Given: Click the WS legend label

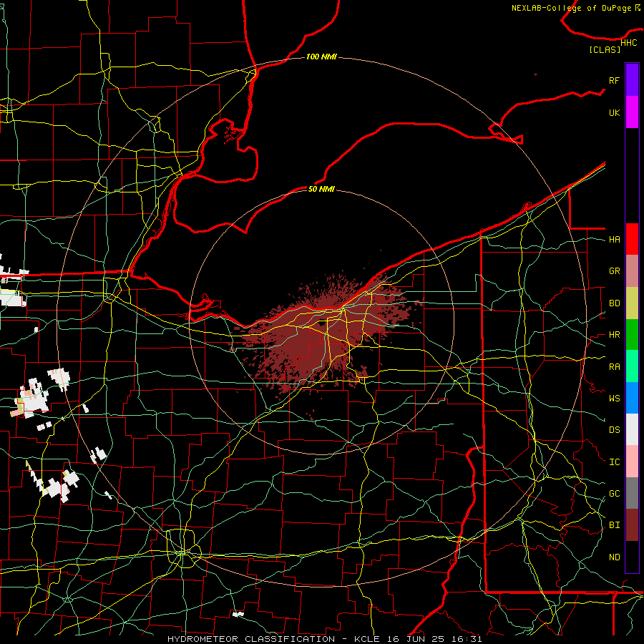Looking at the screenshot, I should pos(614,399).
